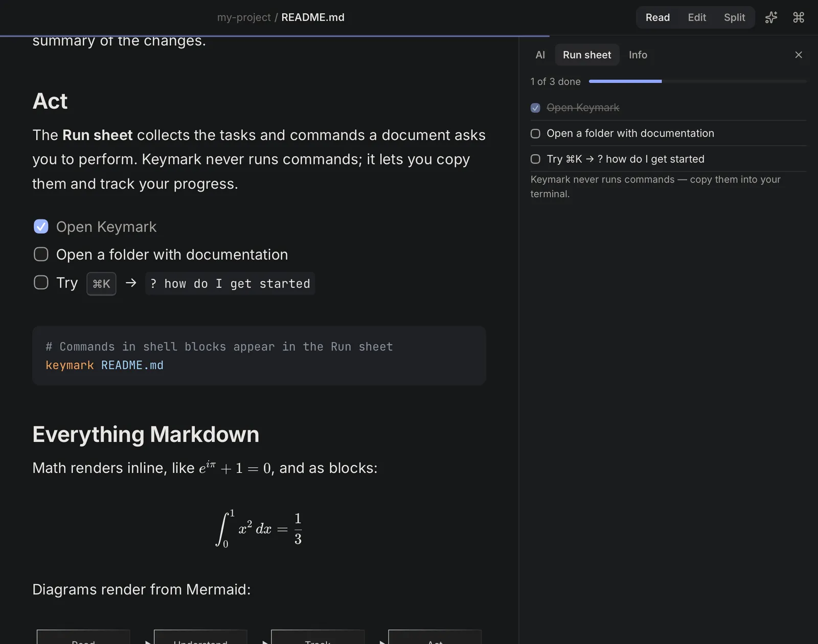Click the README.md breadcrumb title
The image size is (818, 644).
(313, 17)
